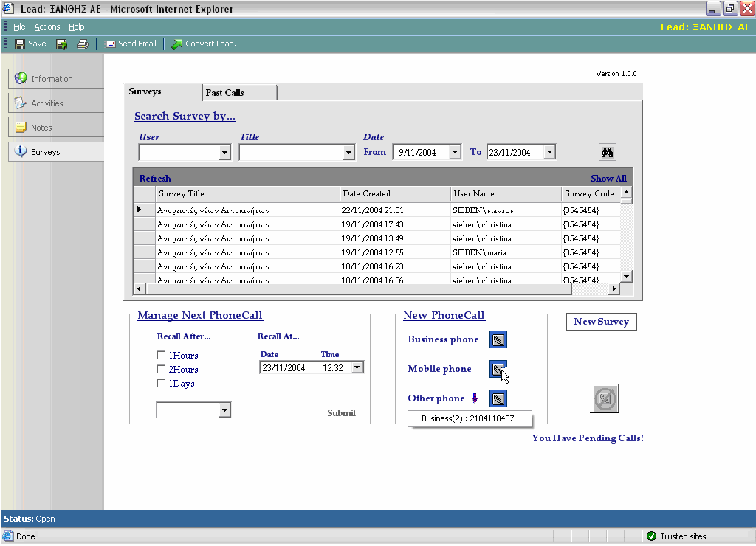The width and height of the screenshot is (756, 546).
Task: Click the horizontal scrollbar thumb in grid
Action: coord(358,288)
